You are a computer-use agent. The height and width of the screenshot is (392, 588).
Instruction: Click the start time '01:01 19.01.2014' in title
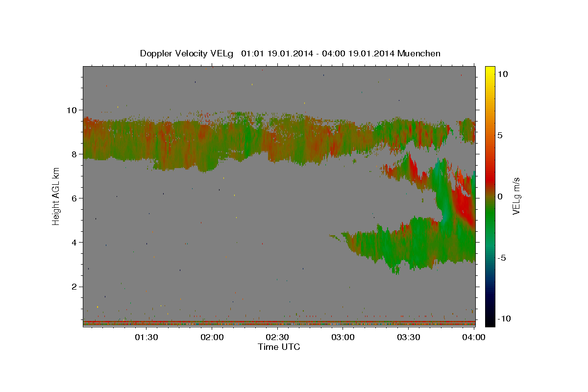pos(276,53)
